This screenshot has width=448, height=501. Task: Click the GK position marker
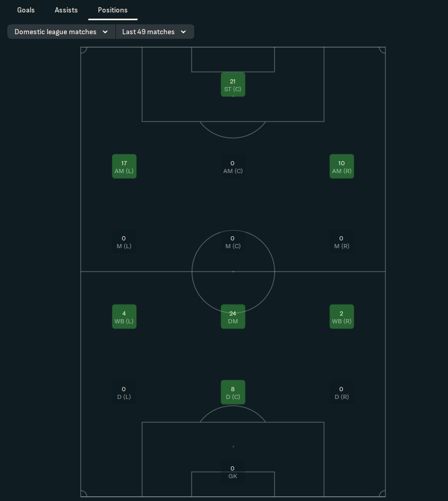pos(233,472)
